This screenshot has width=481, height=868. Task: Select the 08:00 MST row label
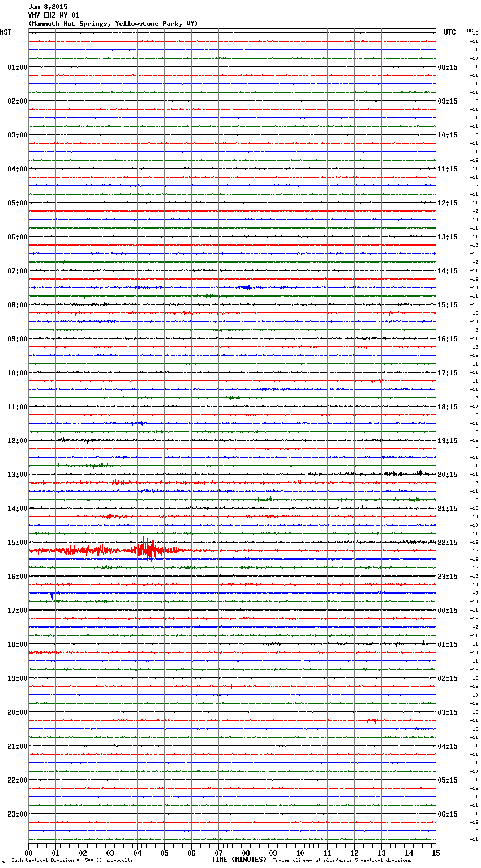click(x=18, y=305)
